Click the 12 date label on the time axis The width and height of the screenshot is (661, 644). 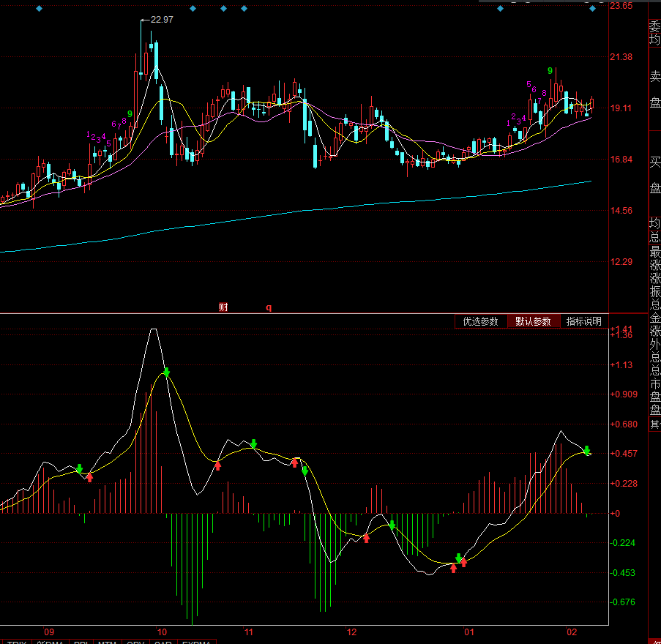point(351,632)
